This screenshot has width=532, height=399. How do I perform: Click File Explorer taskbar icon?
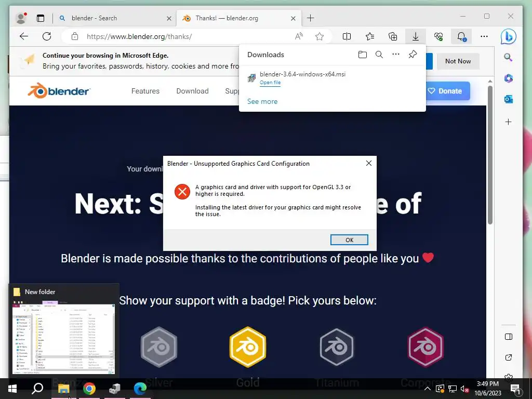pyautogui.click(x=63, y=389)
